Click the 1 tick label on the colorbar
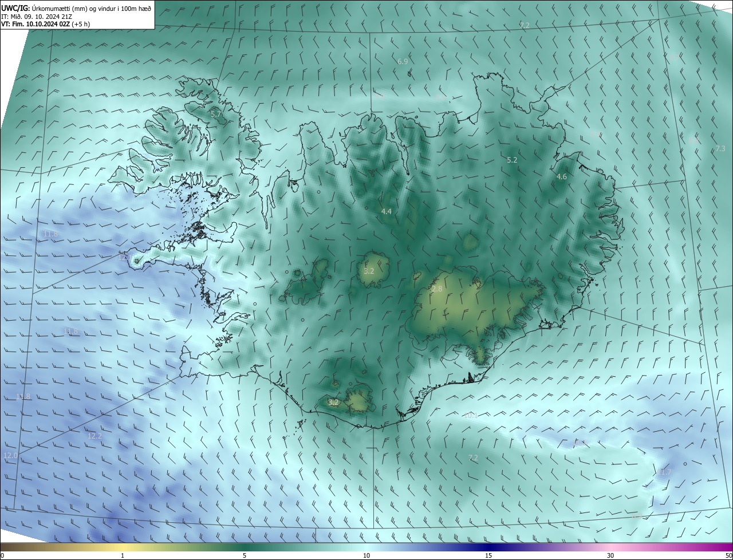 [x=123, y=556]
